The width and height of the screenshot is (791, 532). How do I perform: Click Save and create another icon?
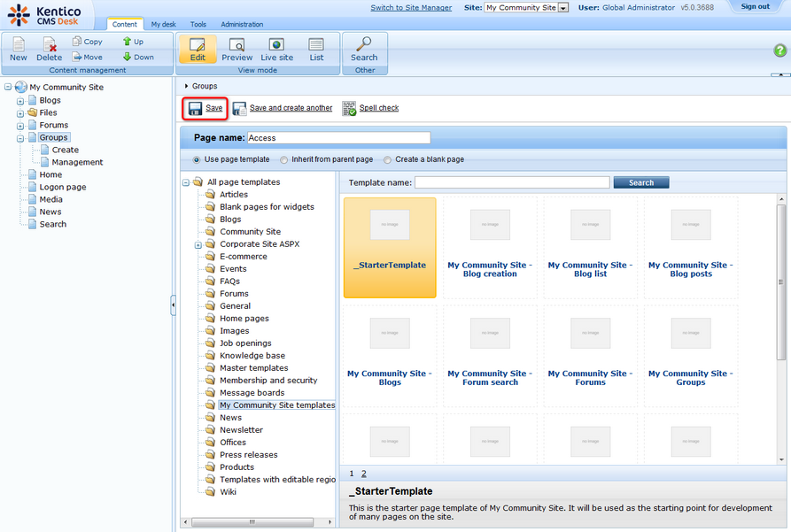coord(240,108)
